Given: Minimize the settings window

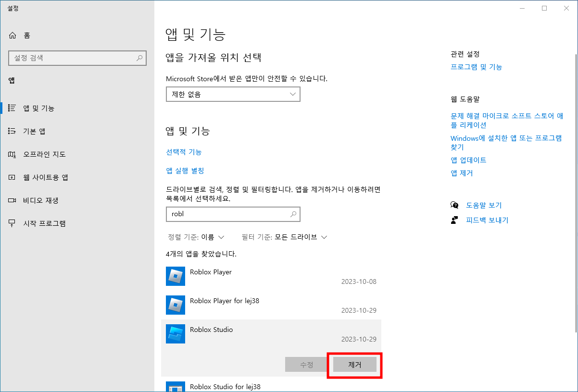Looking at the screenshot, I should pos(522,8).
